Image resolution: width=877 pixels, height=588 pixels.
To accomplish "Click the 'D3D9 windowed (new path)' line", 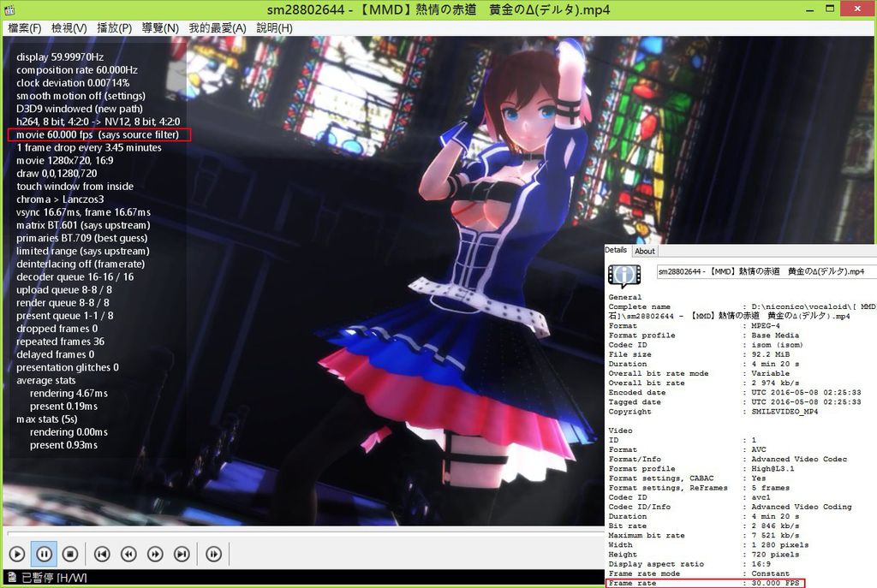I will (x=79, y=109).
